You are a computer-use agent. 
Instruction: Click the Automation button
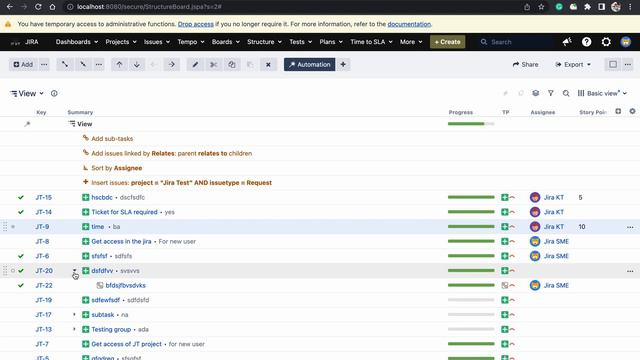click(309, 64)
